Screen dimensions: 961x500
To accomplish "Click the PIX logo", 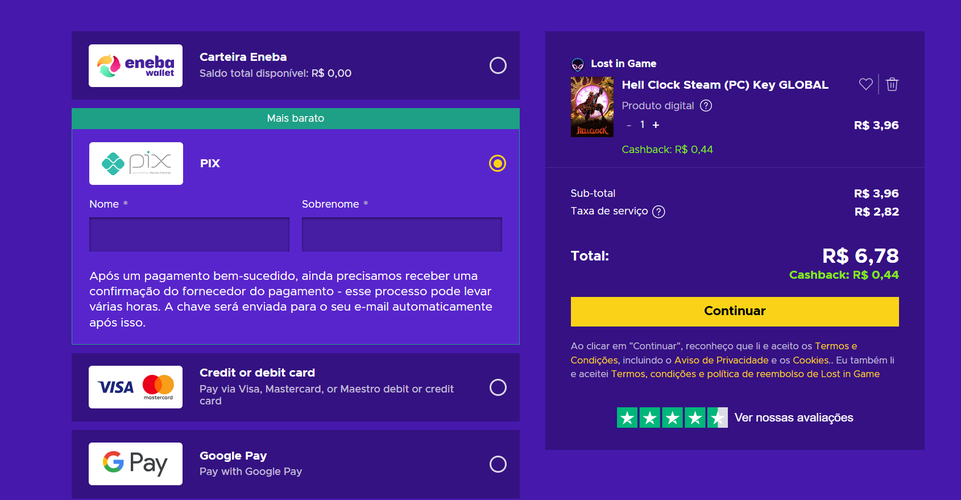I will 136,164.
